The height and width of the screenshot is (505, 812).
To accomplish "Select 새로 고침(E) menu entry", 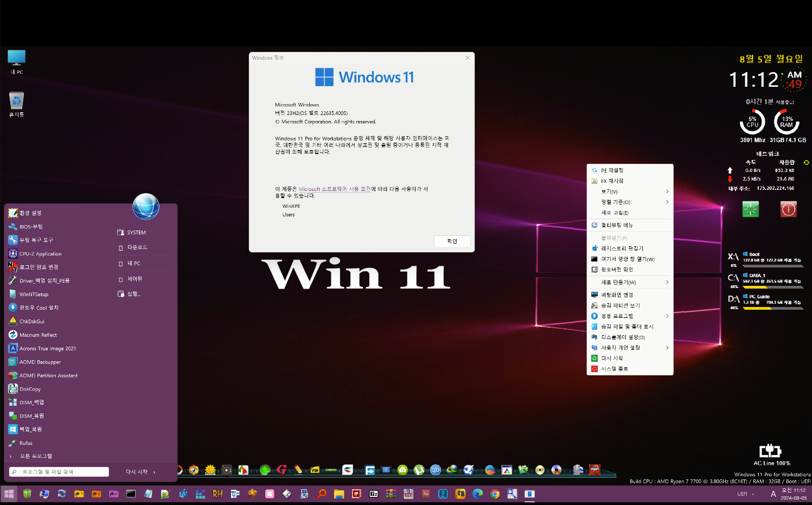I will point(630,213).
